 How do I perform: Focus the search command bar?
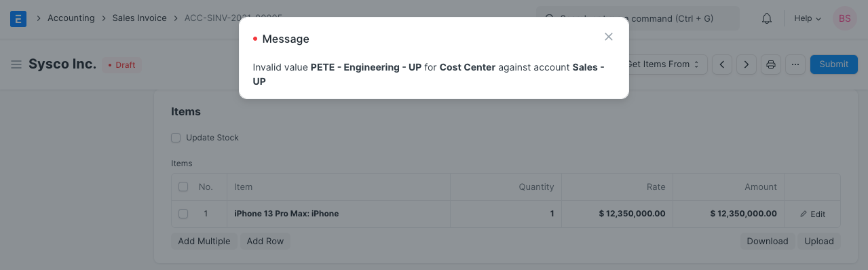click(638, 18)
